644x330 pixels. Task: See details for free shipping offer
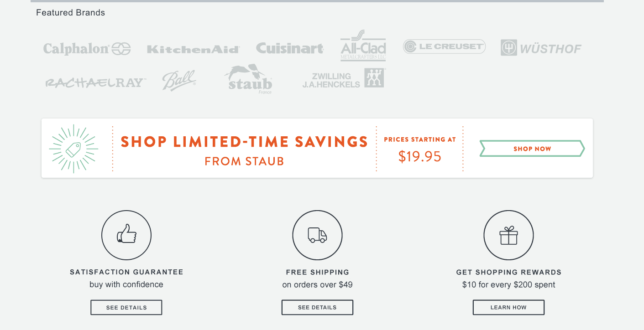pos(317,307)
